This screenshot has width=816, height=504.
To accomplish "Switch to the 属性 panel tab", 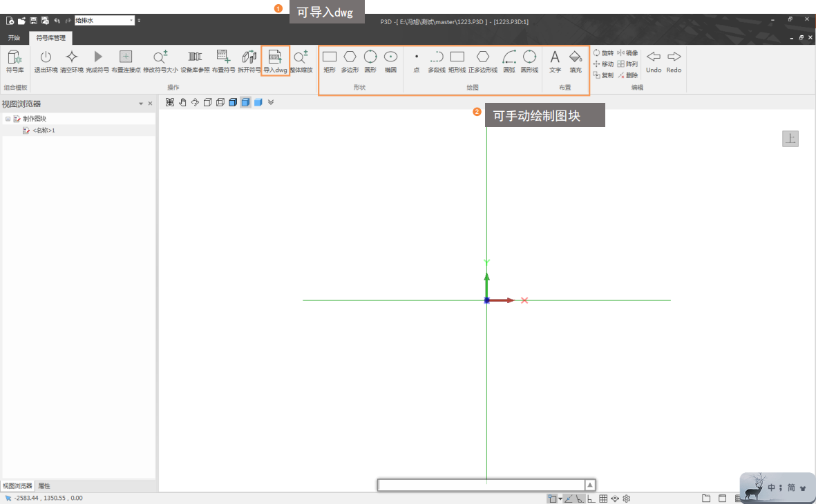I will point(44,486).
